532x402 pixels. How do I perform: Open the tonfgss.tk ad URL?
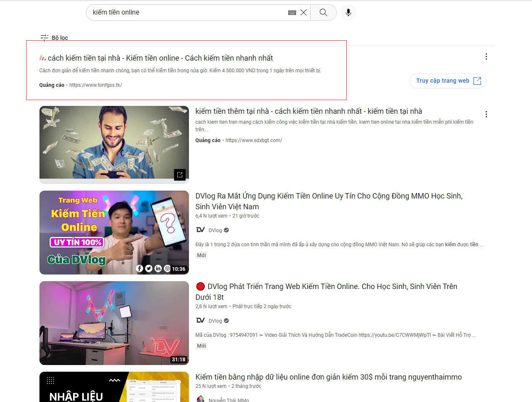tap(96, 85)
